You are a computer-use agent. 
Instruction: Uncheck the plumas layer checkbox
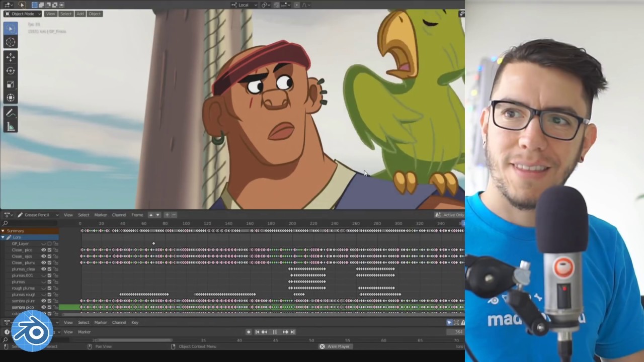click(x=49, y=282)
